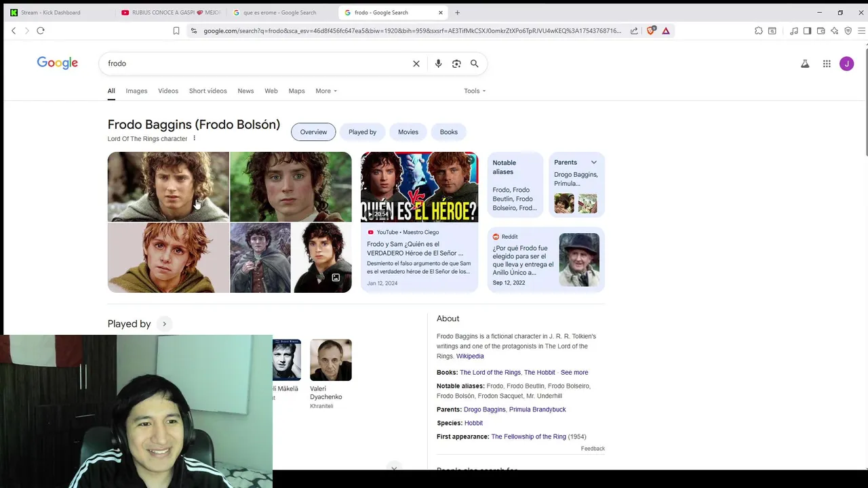Viewport: 868px width, 488px height.
Task: Open the Wikipedia link in About
Action: coord(470,356)
